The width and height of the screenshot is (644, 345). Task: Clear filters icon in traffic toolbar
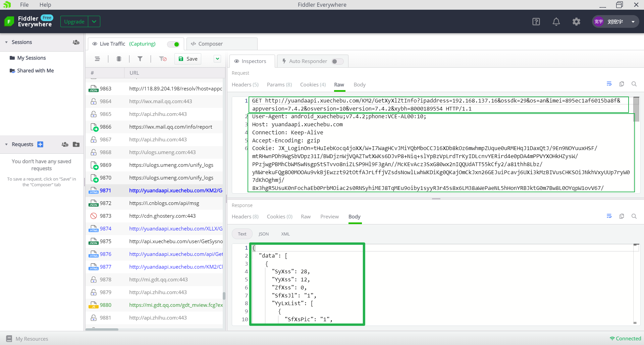point(163,59)
